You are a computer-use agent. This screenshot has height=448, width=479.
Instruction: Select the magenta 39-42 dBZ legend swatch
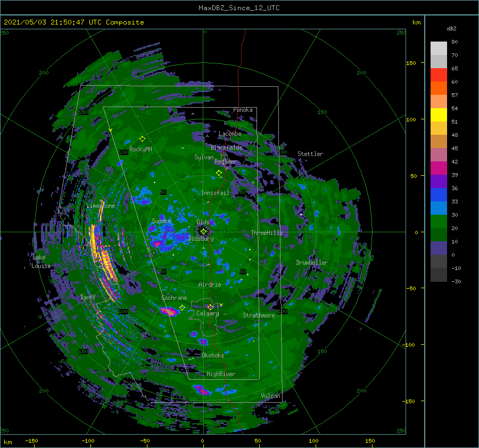[439, 168]
